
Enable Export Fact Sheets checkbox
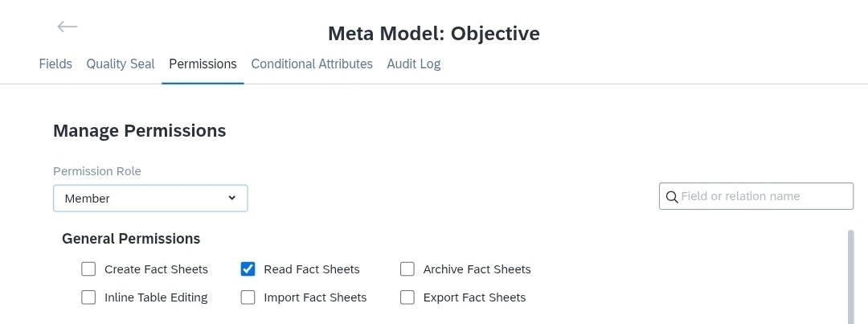tap(407, 297)
